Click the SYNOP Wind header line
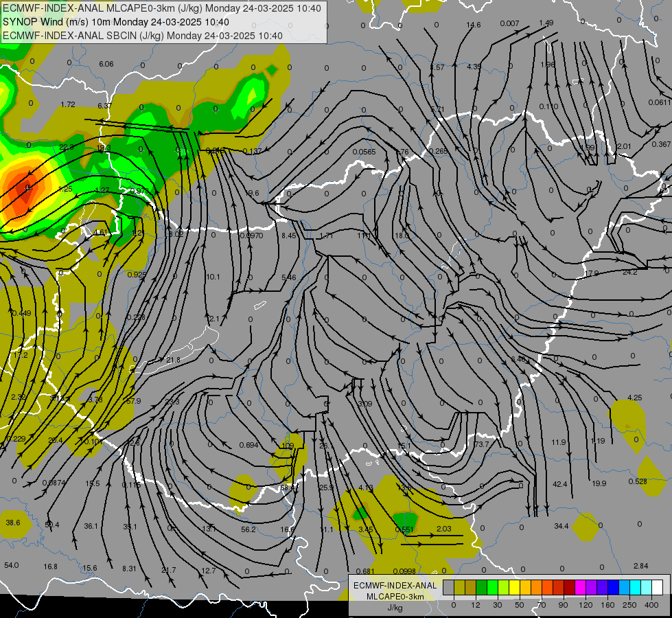The height and width of the screenshot is (618, 672). click(116, 22)
